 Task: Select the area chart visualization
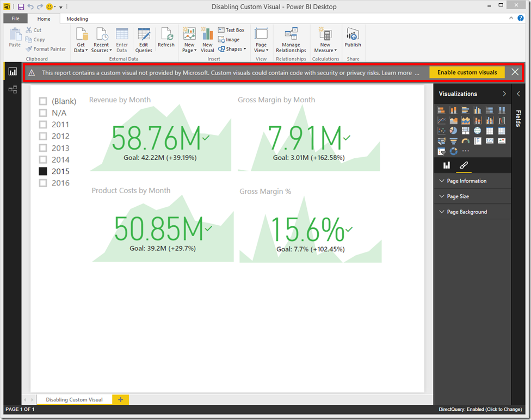(x=453, y=120)
